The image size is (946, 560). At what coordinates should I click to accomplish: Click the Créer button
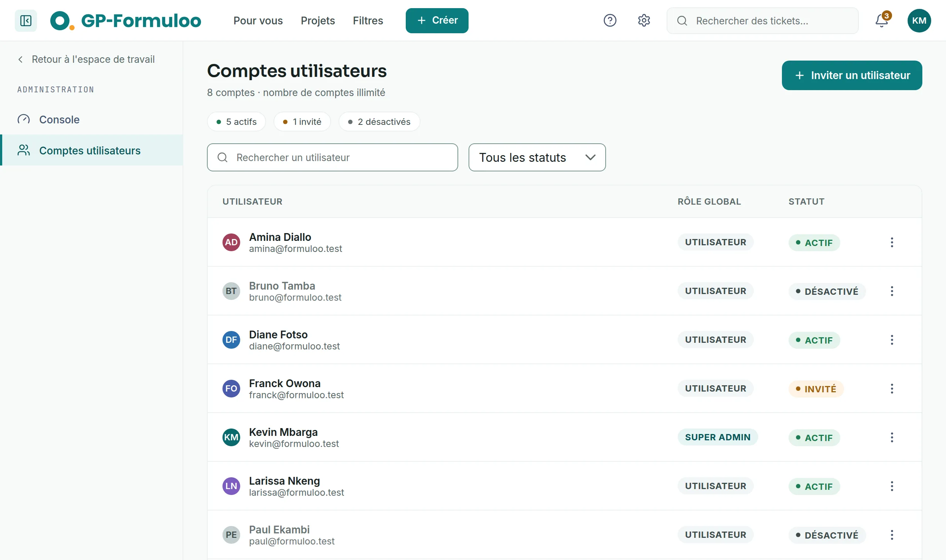(x=437, y=20)
